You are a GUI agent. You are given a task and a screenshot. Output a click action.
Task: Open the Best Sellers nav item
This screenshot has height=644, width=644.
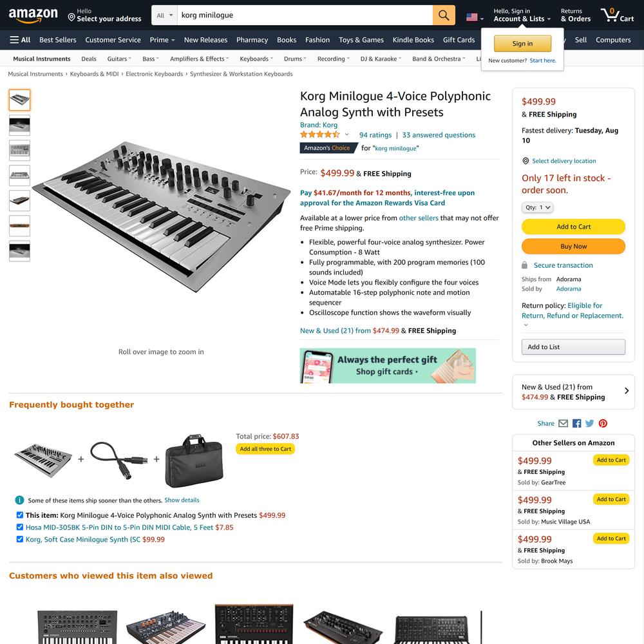click(x=58, y=40)
